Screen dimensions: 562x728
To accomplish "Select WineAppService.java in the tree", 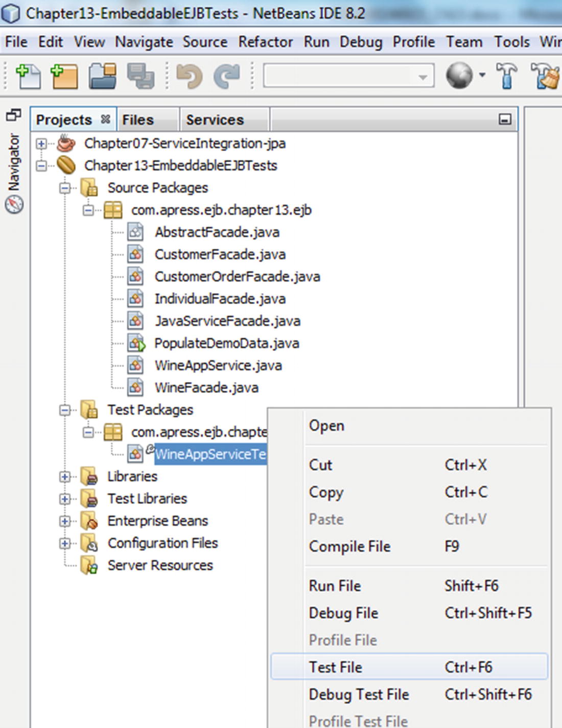I will point(218,366).
